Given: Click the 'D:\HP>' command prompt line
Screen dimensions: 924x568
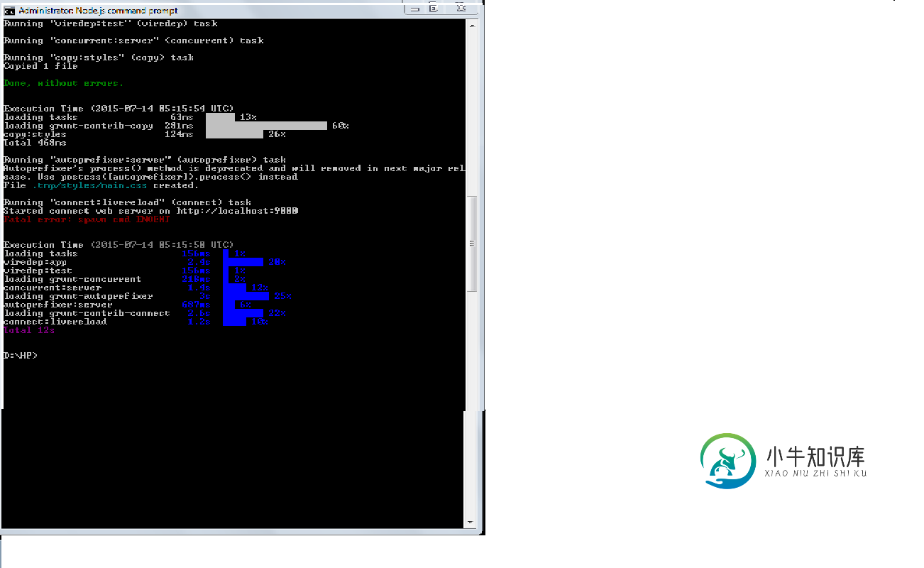Looking at the screenshot, I should [x=21, y=356].
